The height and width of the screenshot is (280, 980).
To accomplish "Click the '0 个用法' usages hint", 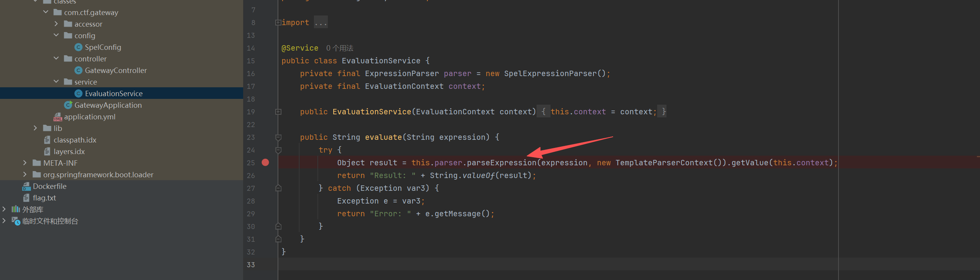I will (339, 48).
